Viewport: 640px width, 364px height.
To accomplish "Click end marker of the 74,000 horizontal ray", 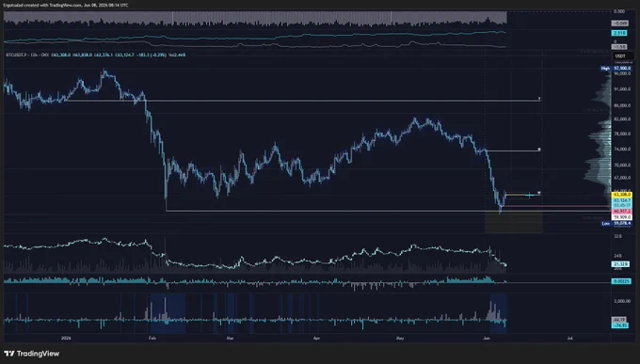I will point(539,150).
